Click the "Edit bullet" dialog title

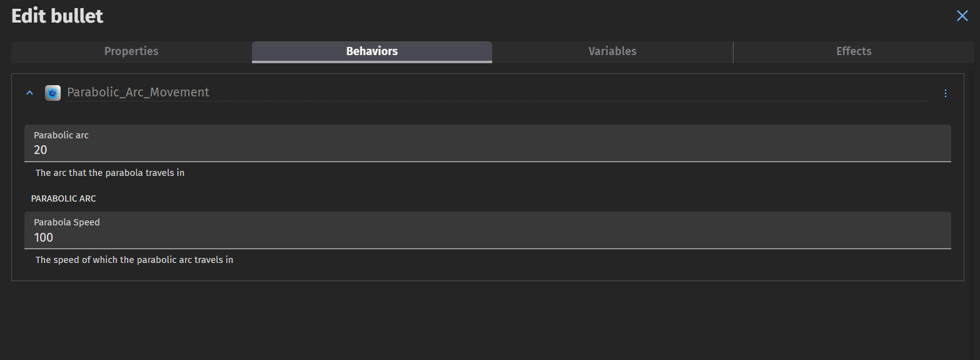tap(58, 16)
